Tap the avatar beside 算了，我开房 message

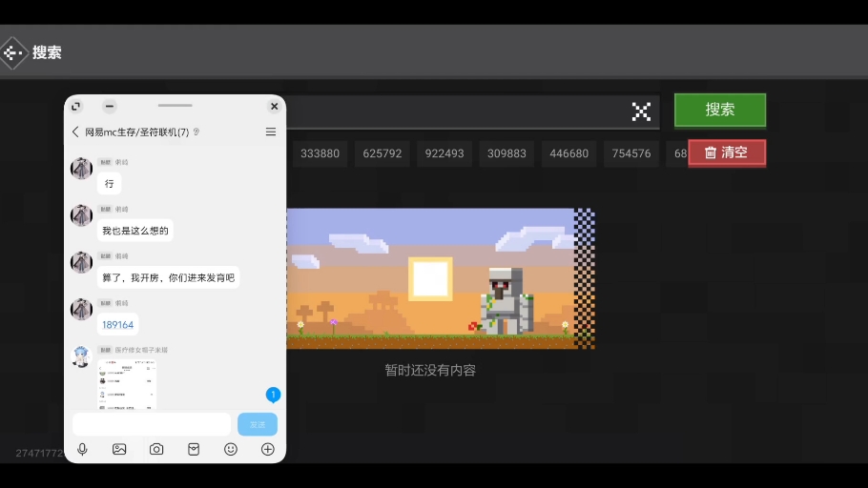coord(81,262)
